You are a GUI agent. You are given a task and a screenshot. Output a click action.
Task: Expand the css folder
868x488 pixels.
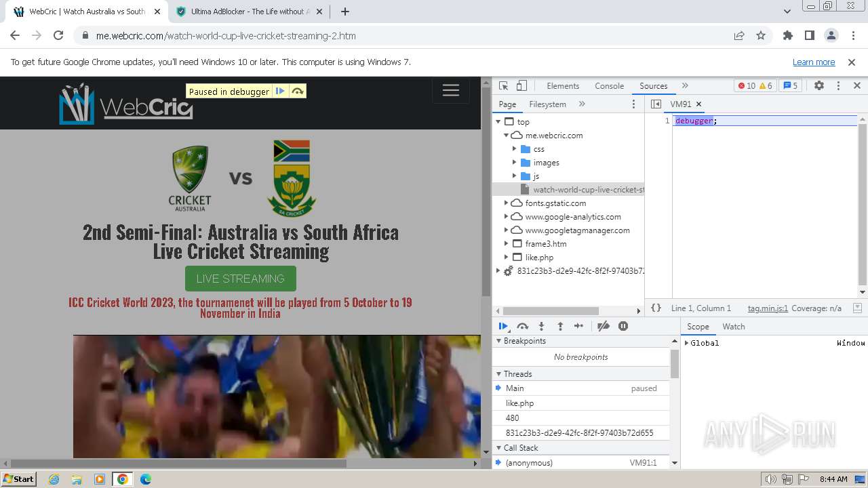pos(515,149)
